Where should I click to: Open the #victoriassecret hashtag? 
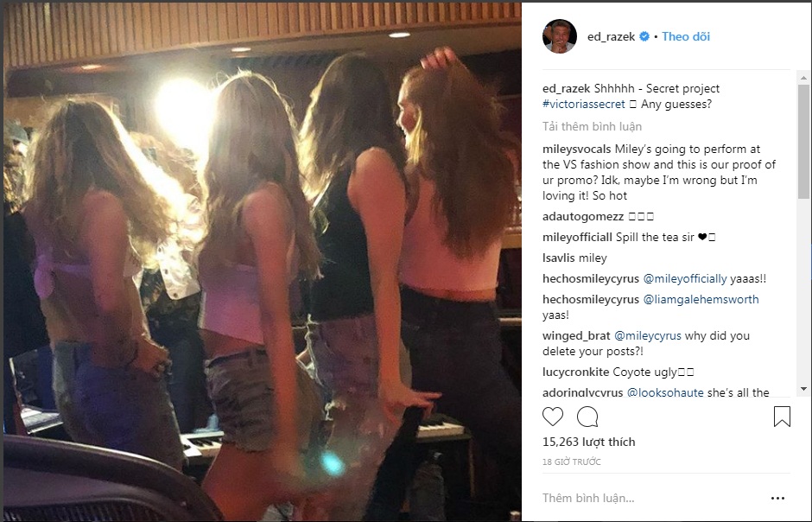[583, 104]
